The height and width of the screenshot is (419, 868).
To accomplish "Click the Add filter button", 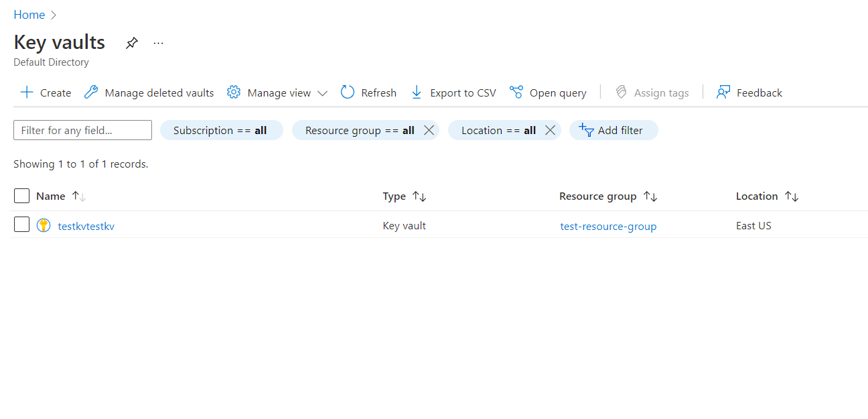I will [x=613, y=130].
